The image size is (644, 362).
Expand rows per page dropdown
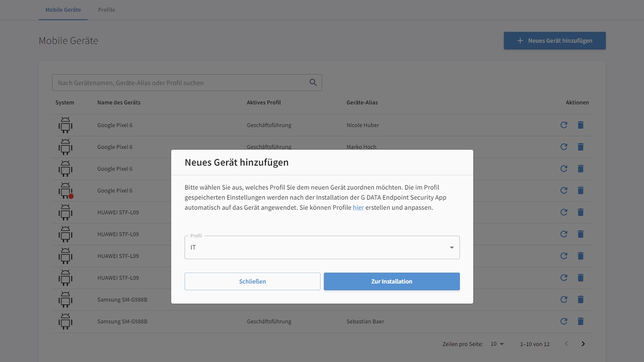pos(497,344)
